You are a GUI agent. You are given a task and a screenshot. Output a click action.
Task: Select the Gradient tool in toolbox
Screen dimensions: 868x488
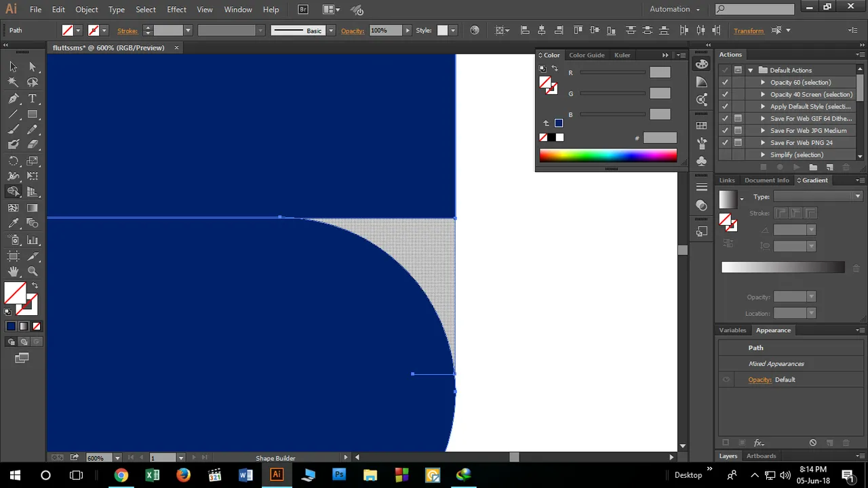(x=33, y=208)
